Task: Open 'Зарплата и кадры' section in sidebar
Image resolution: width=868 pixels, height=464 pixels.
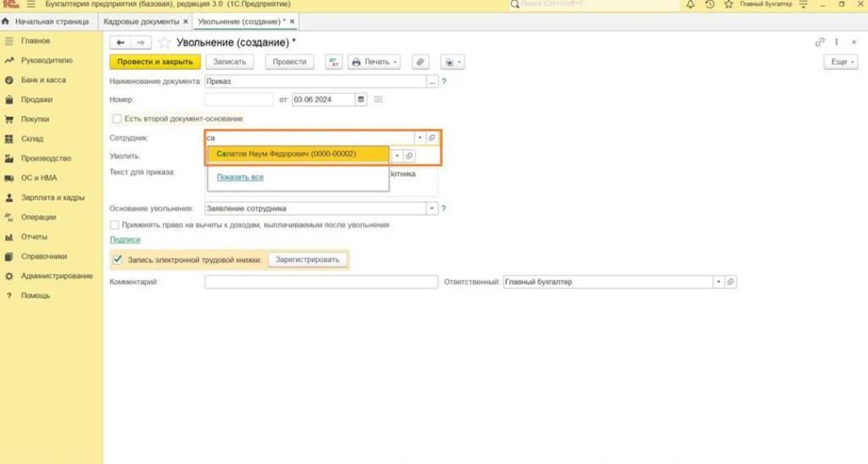Action: click(53, 198)
